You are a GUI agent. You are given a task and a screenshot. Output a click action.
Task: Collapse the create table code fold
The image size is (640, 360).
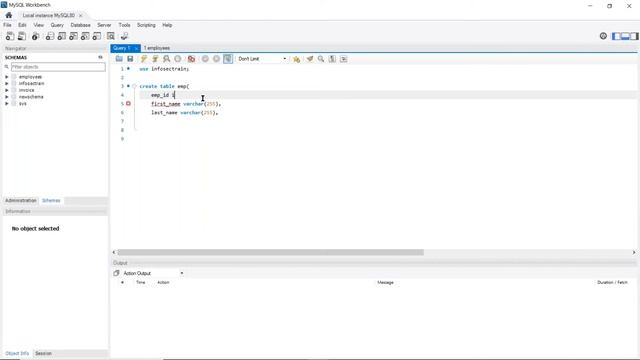coord(134,86)
